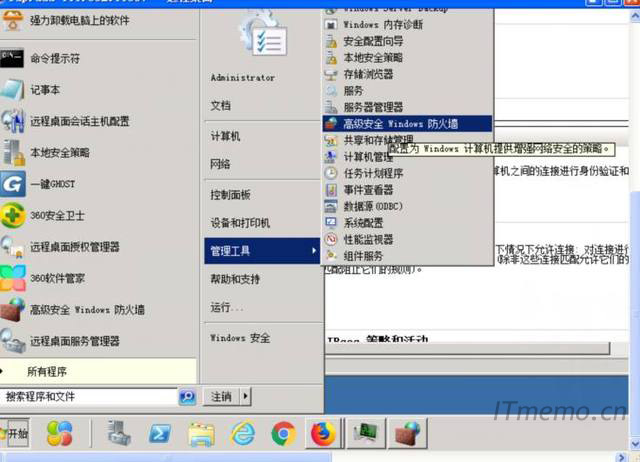The height and width of the screenshot is (462, 640).
Task: Open 组件服务 submenu icon
Action: point(331,256)
